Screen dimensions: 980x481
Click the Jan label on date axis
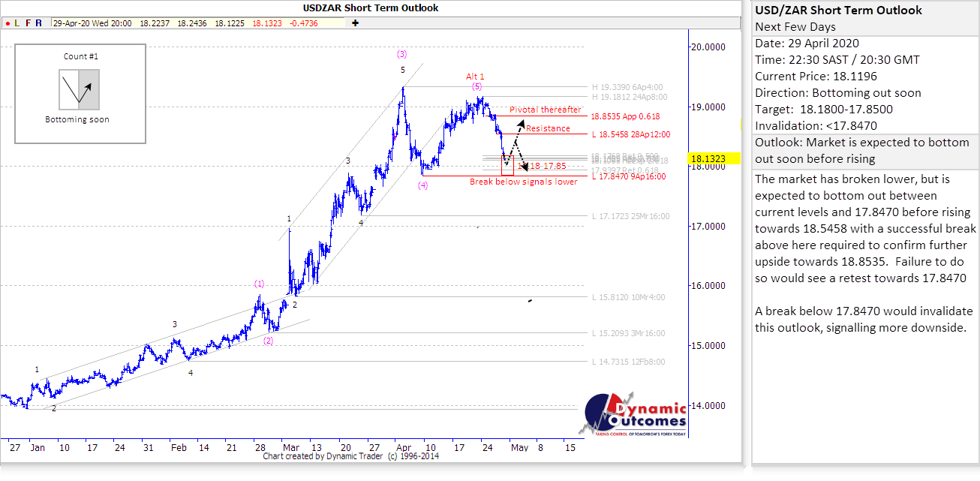click(x=38, y=447)
